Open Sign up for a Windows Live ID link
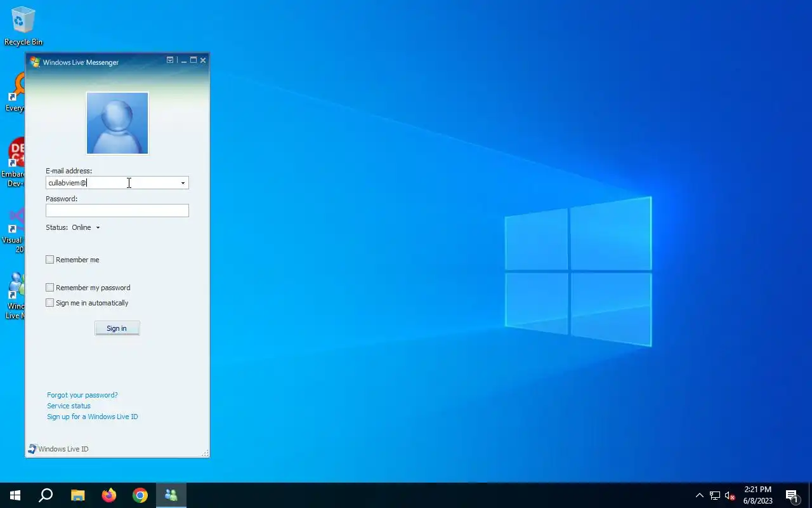This screenshot has width=812, height=508. pyautogui.click(x=93, y=417)
